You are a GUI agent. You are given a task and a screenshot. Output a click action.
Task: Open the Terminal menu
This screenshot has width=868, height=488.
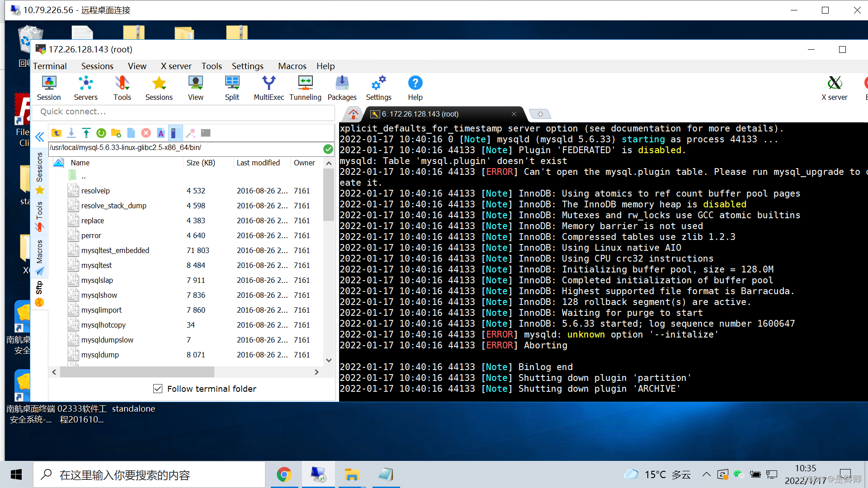point(50,66)
